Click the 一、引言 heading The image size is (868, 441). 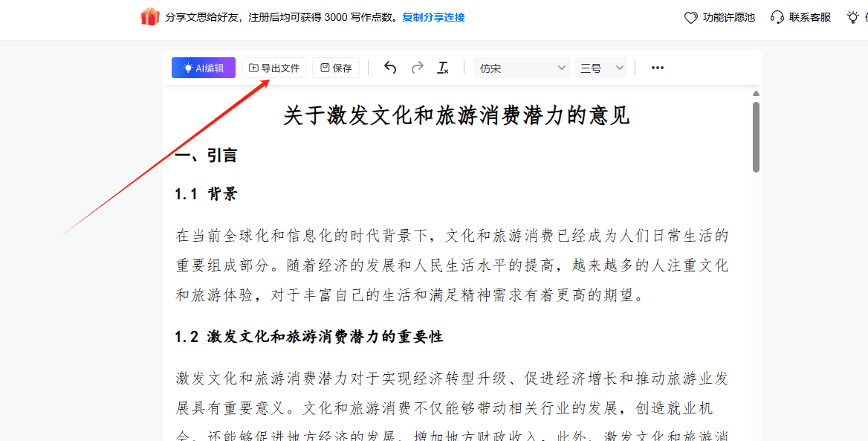(206, 155)
